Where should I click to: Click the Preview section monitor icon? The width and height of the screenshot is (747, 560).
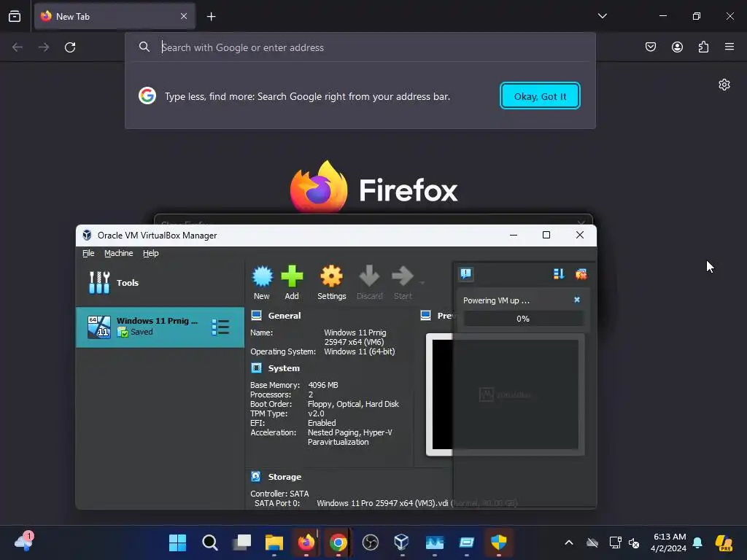[x=426, y=315]
